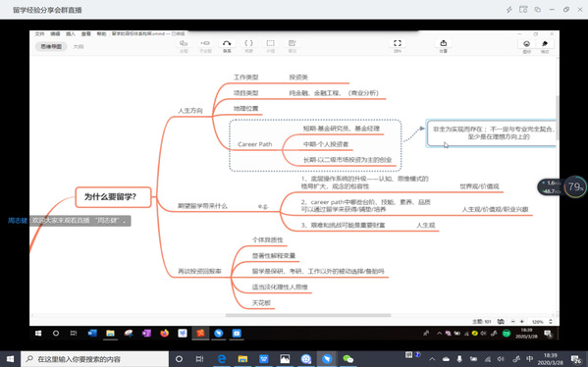Expand hidden system tray icons chevron

click(432, 359)
